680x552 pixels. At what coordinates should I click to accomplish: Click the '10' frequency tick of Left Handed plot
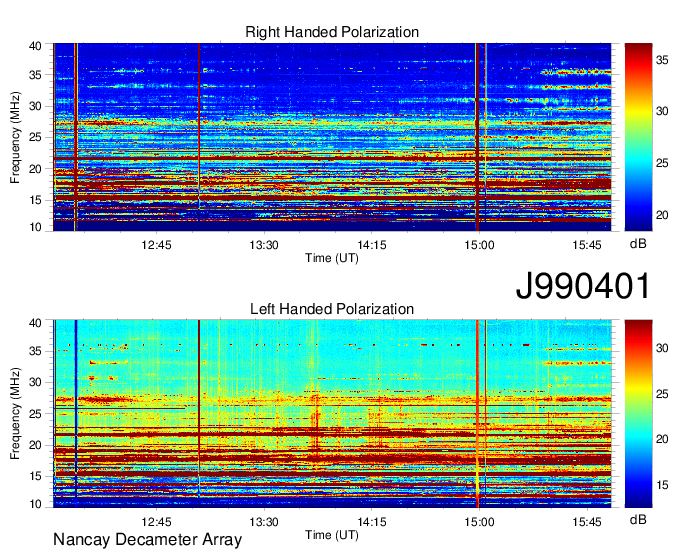(35, 504)
